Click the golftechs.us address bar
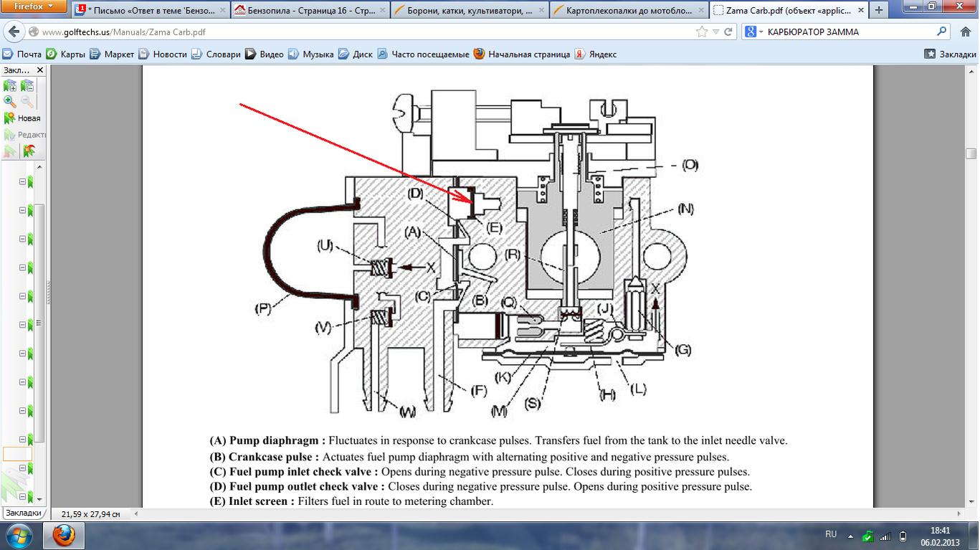This screenshot has width=980, height=550. (x=358, y=32)
